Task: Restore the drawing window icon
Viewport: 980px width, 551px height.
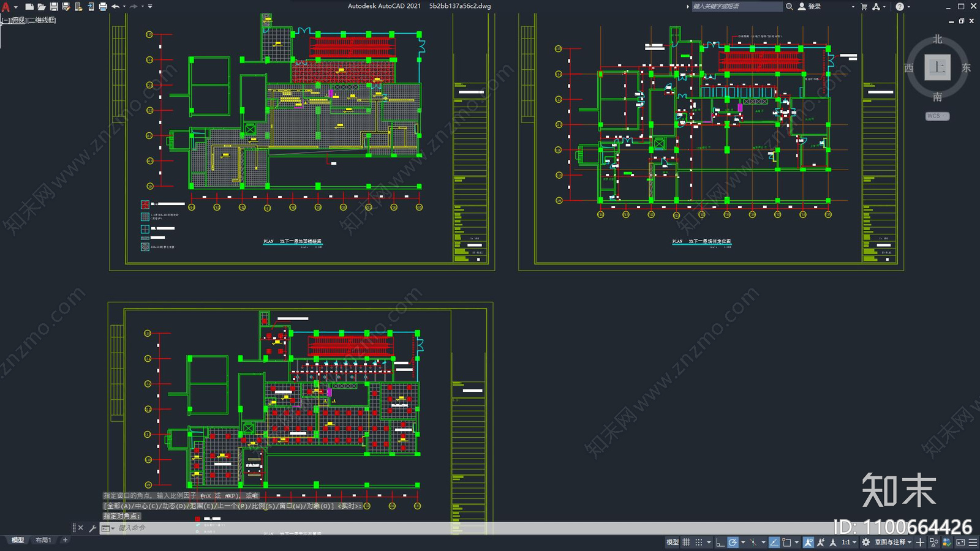Action: point(962,21)
